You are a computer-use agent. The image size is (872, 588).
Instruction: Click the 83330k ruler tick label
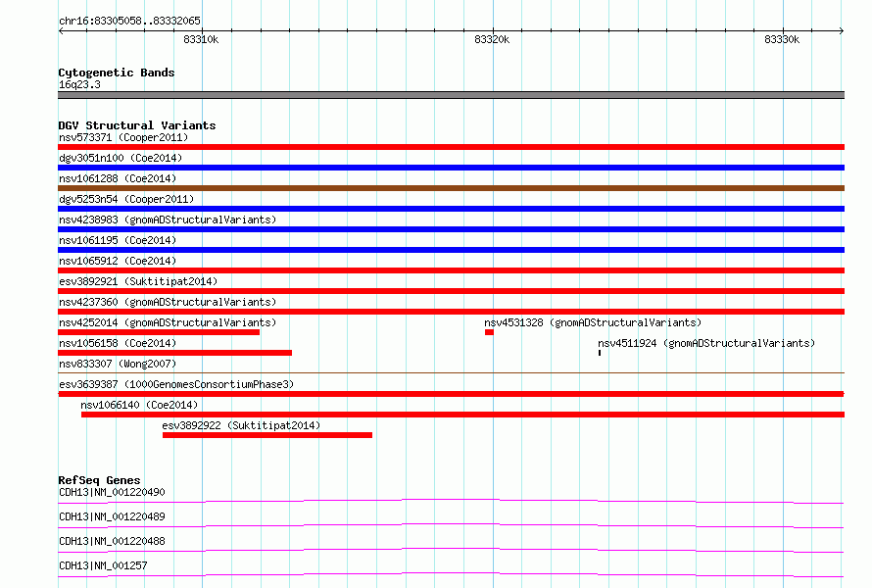pyautogui.click(x=782, y=39)
